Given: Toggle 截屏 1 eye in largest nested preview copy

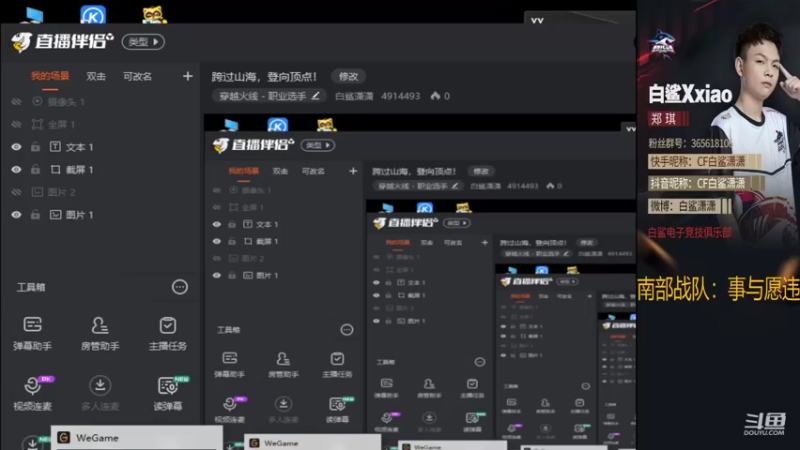Looking at the screenshot, I should (x=217, y=241).
